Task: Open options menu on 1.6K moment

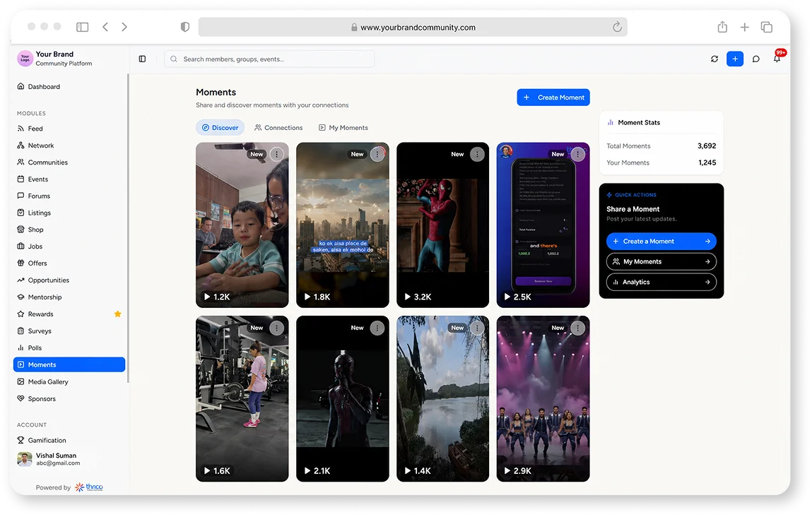Action: 277,328
